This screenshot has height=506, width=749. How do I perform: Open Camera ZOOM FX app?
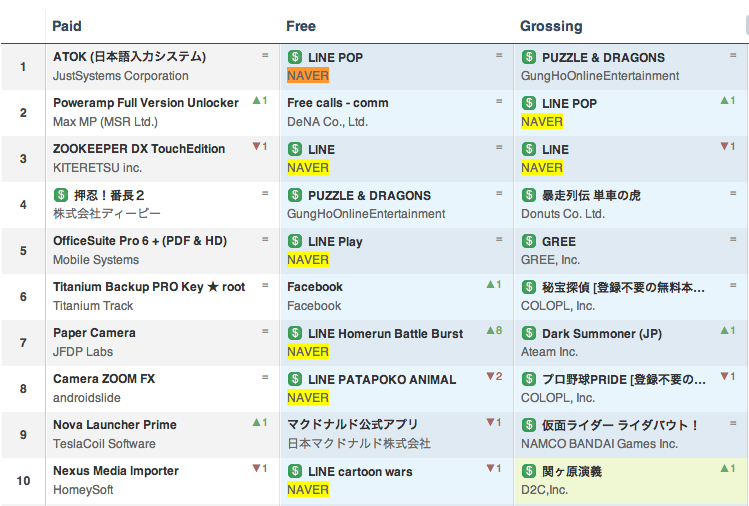coord(104,378)
